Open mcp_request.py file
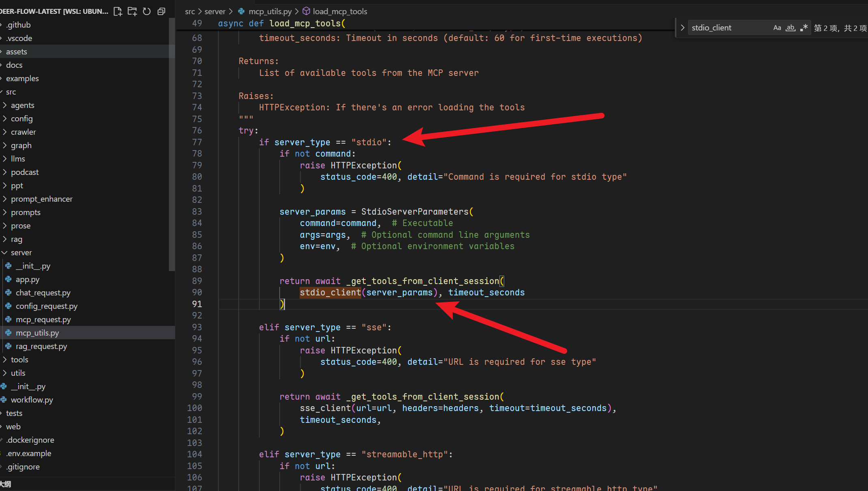Viewport: 868px width, 491px height. (x=43, y=319)
